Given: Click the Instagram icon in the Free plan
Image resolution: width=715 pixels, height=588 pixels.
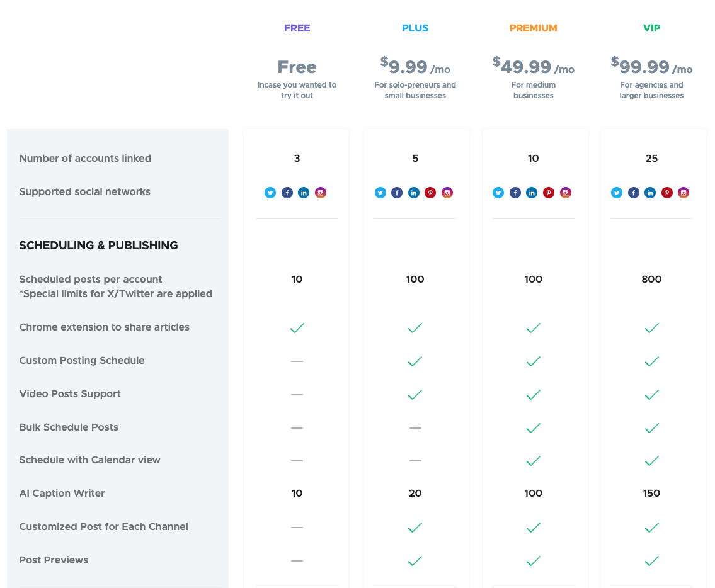Looking at the screenshot, I should 321,193.
